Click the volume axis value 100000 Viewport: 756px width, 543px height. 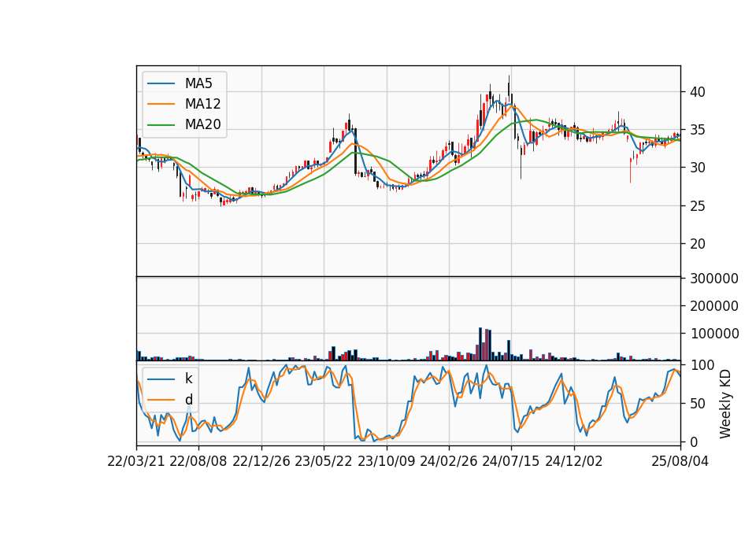pos(714,334)
